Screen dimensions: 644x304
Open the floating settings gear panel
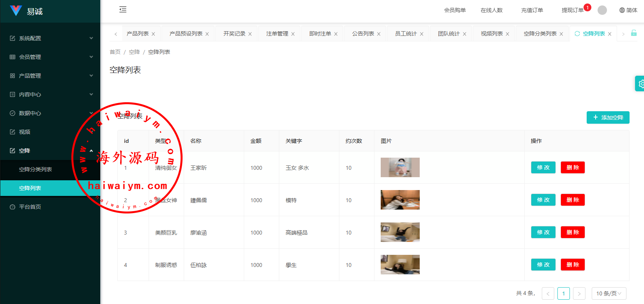pyautogui.click(x=640, y=84)
